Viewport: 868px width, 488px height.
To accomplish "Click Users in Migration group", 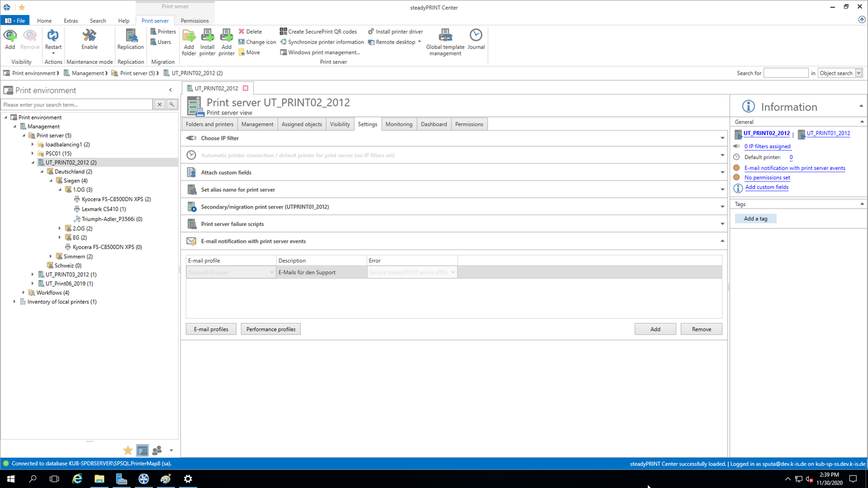I will pyautogui.click(x=160, y=42).
